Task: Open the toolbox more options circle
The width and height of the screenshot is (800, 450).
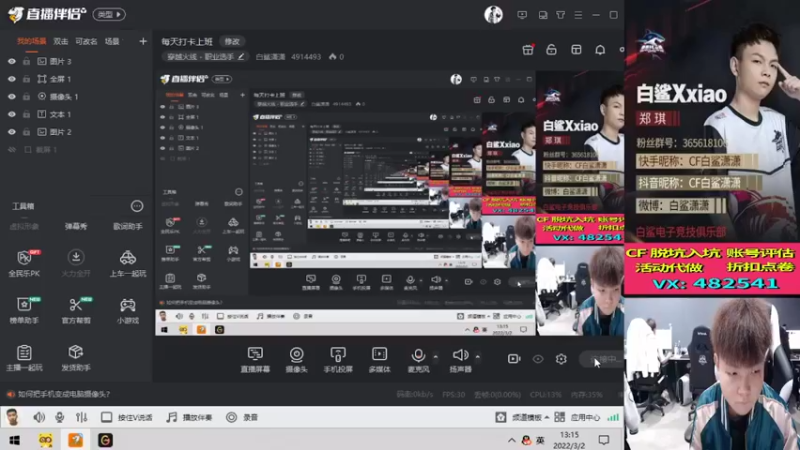Action: pos(137,206)
